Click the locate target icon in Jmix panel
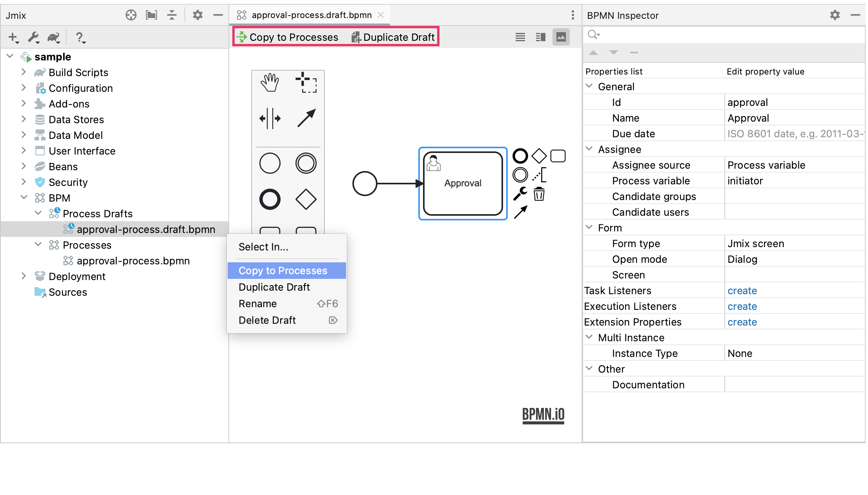This screenshot has width=868, height=495. 131,15
